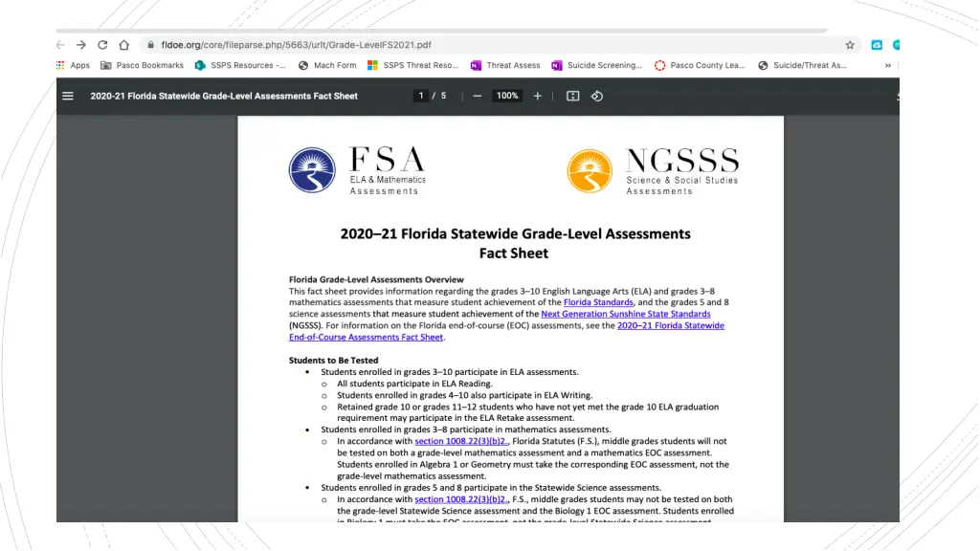Screen dimensions: 980x551
Task: Click the FSA circular logo
Action: click(312, 170)
